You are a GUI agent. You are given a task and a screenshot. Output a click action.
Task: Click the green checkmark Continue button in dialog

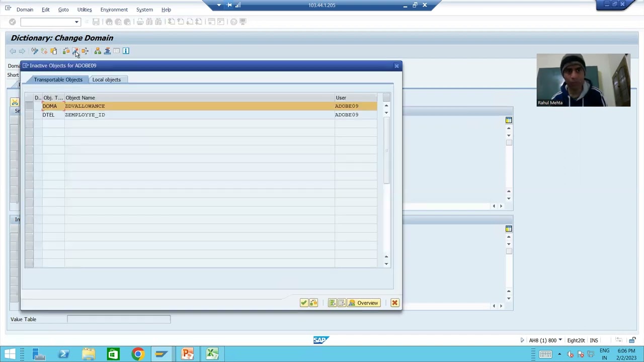click(x=304, y=303)
